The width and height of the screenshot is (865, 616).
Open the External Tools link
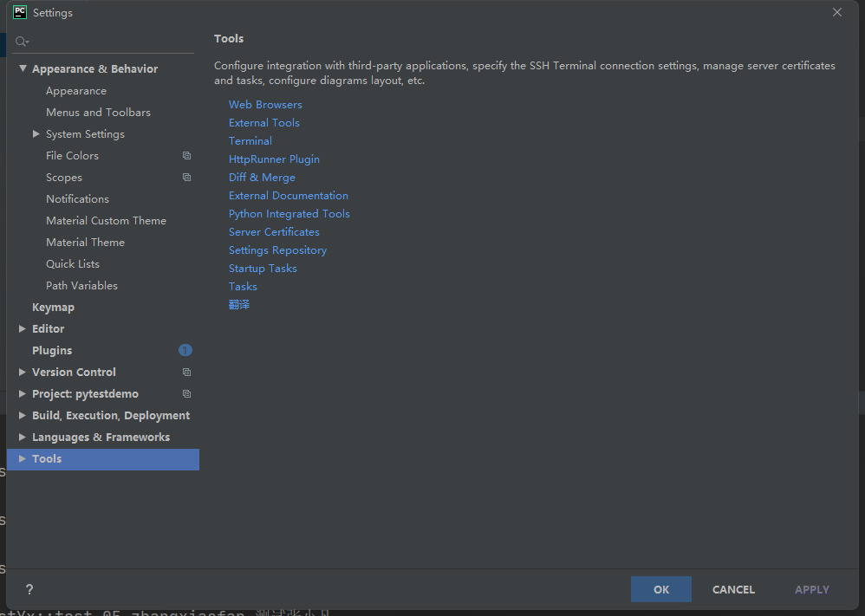tap(264, 123)
